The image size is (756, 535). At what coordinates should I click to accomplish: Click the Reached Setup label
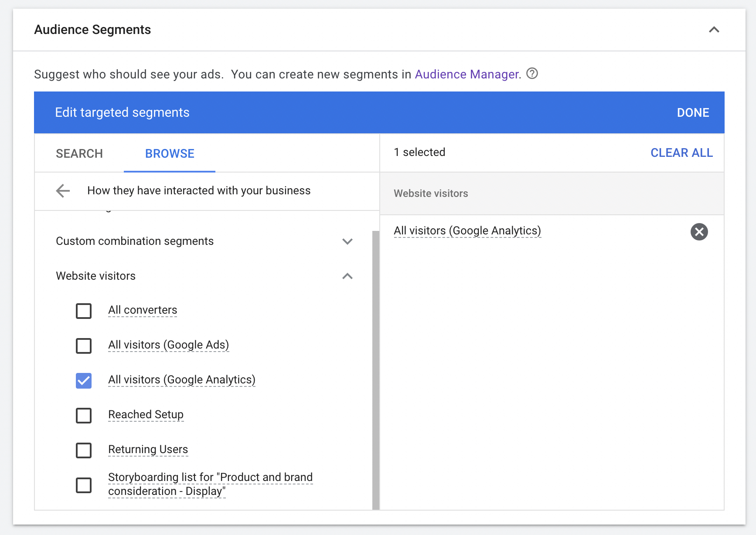pyautogui.click(x=146, y=415)
